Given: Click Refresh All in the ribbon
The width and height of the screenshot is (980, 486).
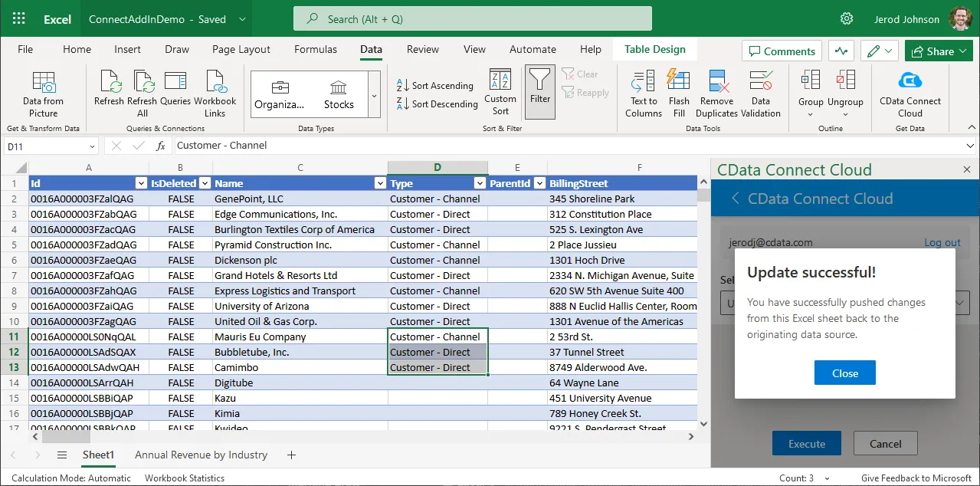Looking at the screenshot, I should (143, 94).
